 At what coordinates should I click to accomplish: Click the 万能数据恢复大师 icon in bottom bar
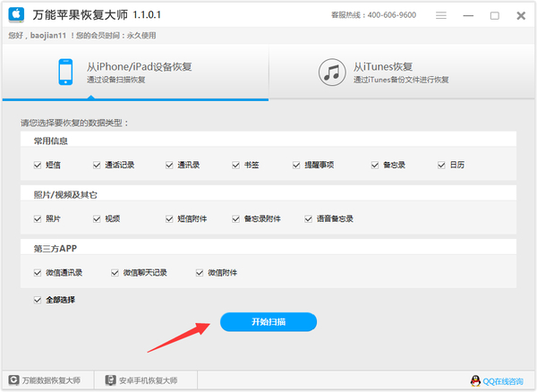tap(13, 380)
